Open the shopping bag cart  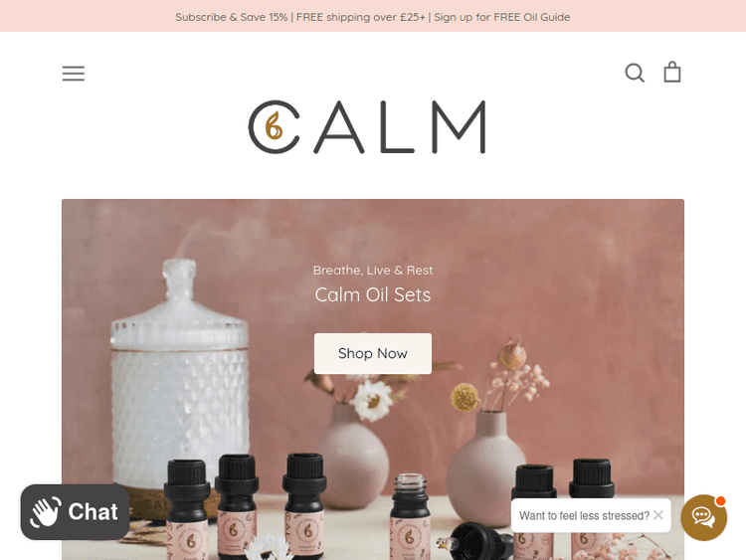coord(671,72)
